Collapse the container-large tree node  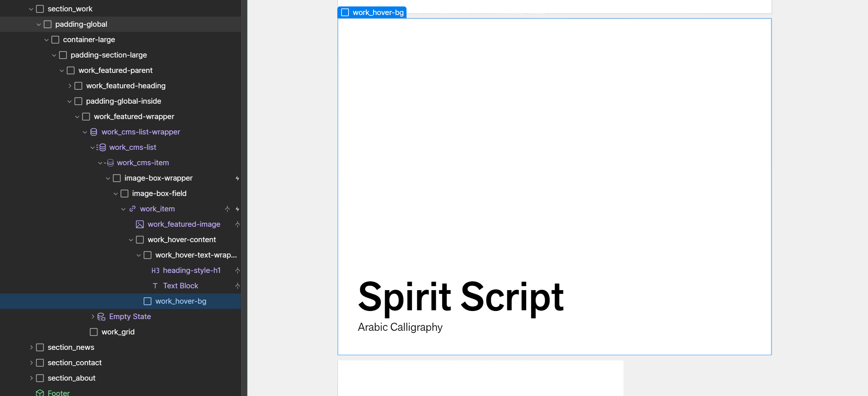[46, 40]
